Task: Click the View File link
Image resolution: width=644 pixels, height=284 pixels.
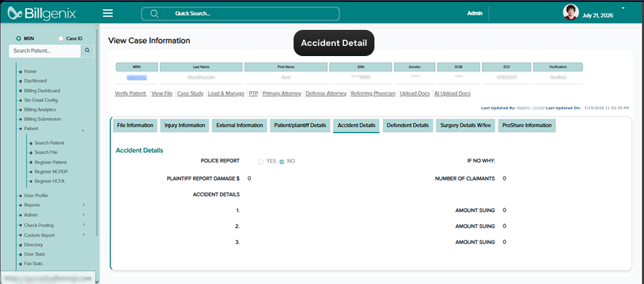Action: (162, 93)
